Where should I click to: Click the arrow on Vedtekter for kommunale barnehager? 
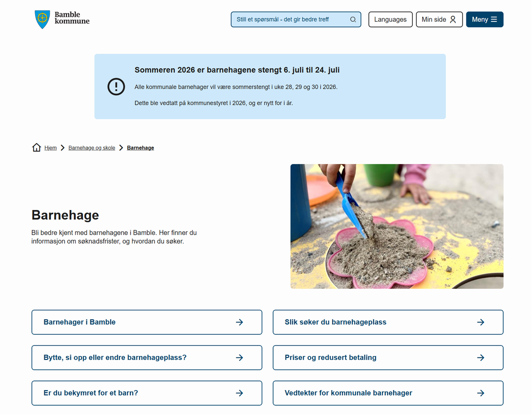[x=481, y=393]
